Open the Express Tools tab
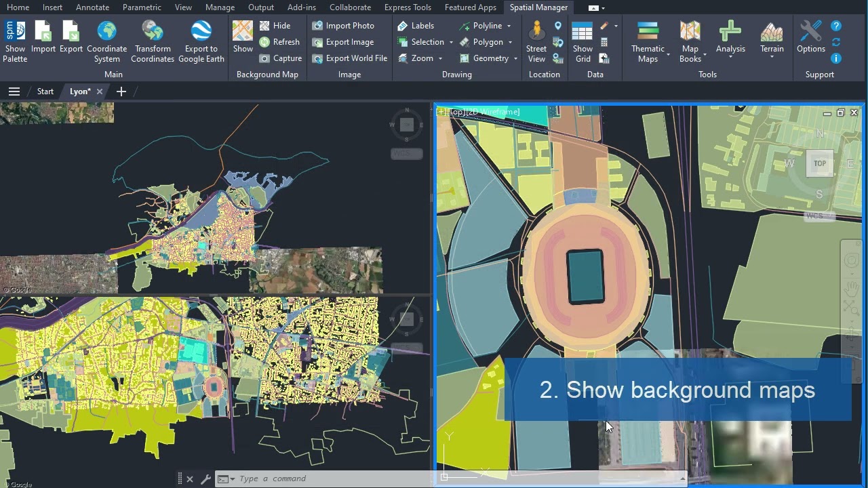This screenshot has height=488, width=868. [408, 7]
